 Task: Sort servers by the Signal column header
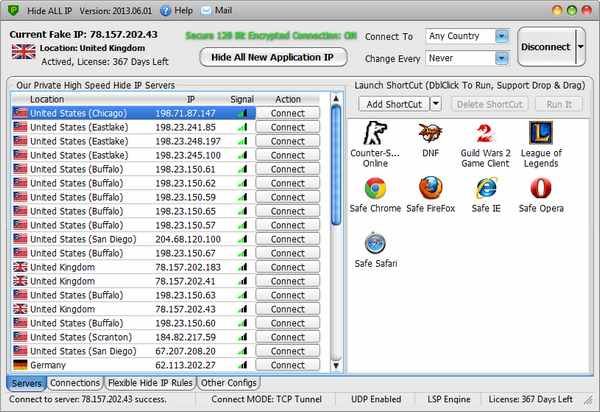click(242, 99)
